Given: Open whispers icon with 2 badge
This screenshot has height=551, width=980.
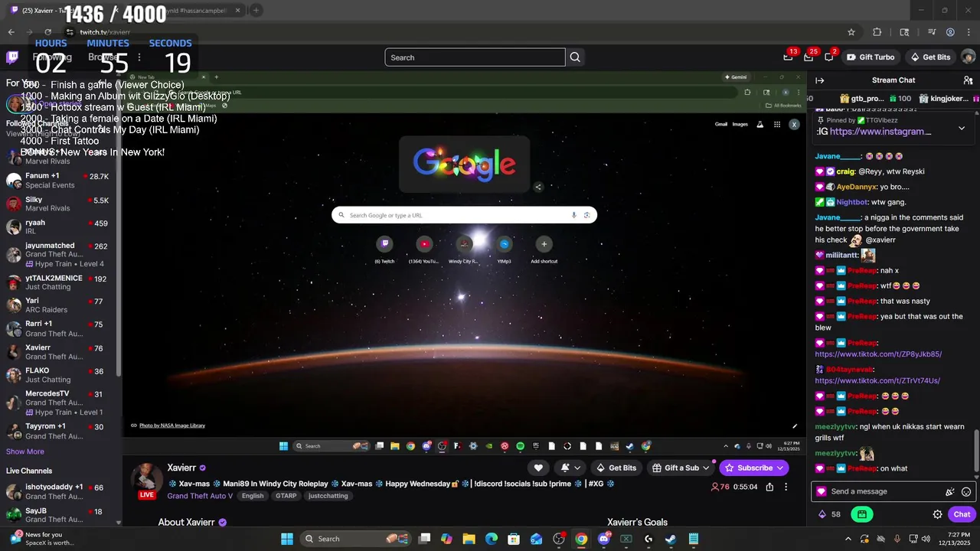Looking at the screenshot, I should [829, 57].
